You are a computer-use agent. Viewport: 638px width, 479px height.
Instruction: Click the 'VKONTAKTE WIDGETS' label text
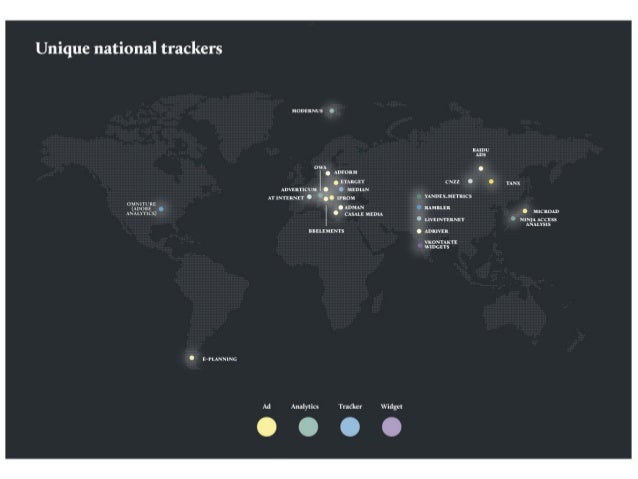pyautogui.click(x=441, y=245)
